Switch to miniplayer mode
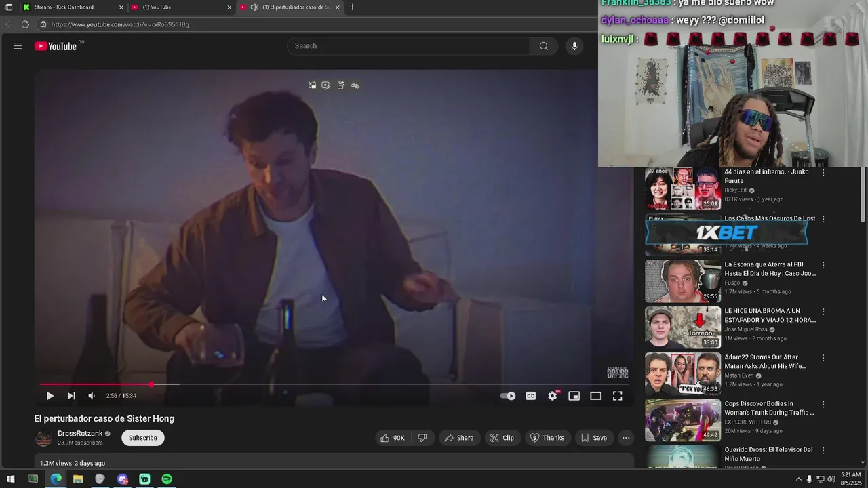Screen dimensions: 868x488 pos(574,396)
